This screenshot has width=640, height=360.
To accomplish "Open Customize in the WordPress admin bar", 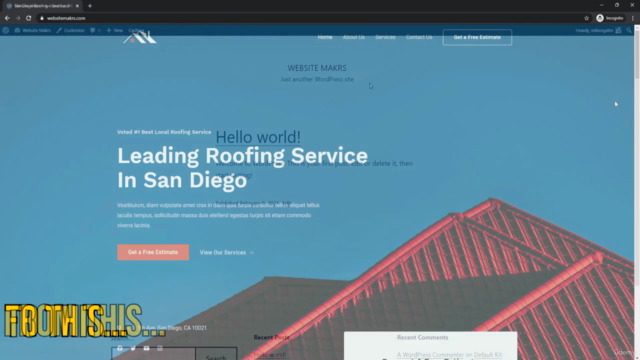I will [71, 30].
